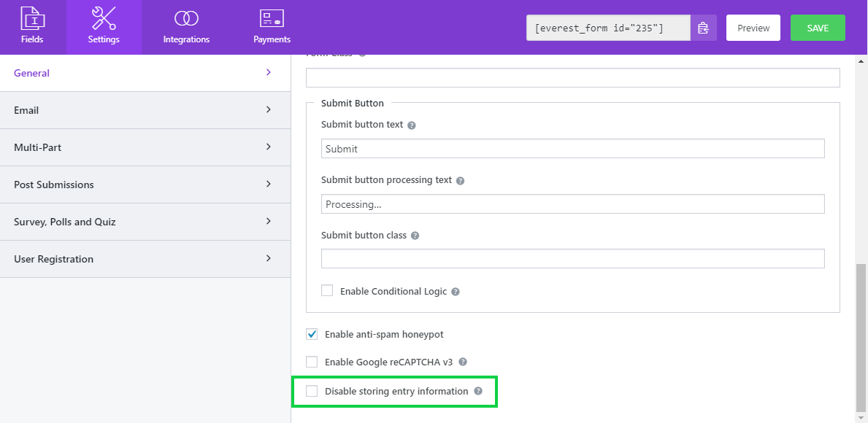Expand the Multi-Part section
Viewport: 868px width, 423px height.
[x=38, y=147]
